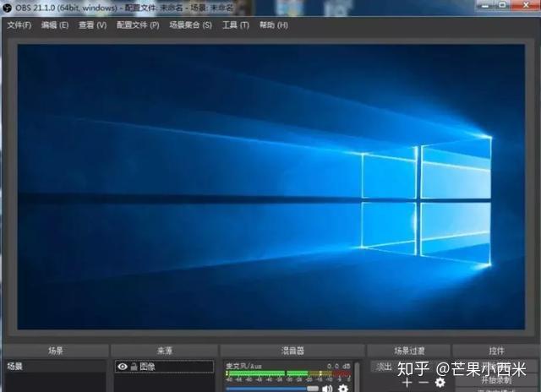The width and height of the screenshot is (541, 392).
Task: Click the 控件 panel header
Action: 496,351
